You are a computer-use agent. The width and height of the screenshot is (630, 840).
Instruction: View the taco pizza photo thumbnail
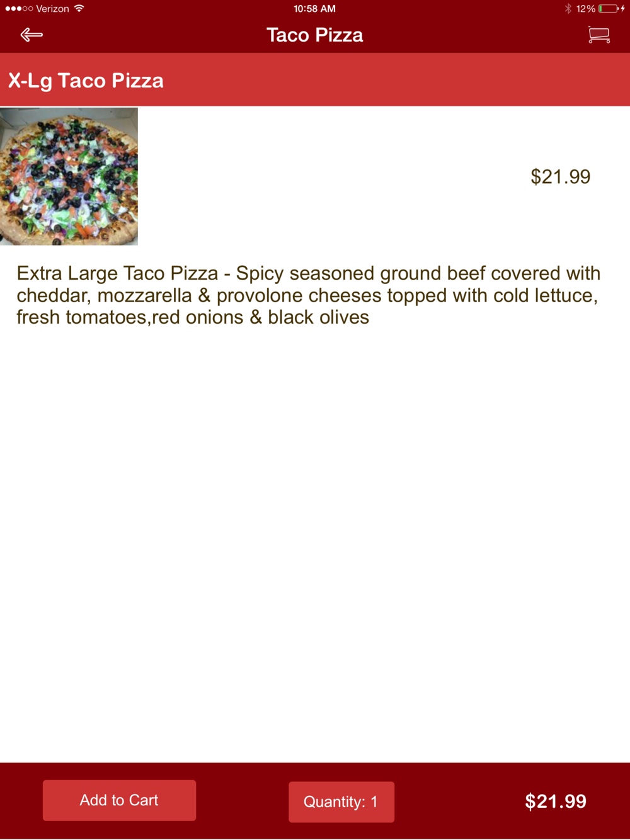tap(69, 176)
